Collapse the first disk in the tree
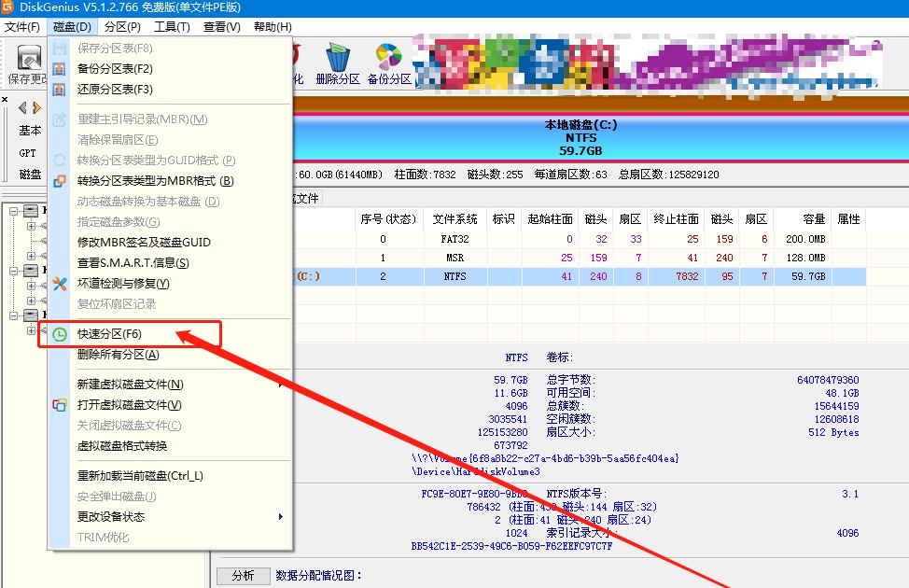Screen dimensions: 909x588 pyautogui.click(x=13, y=211)
